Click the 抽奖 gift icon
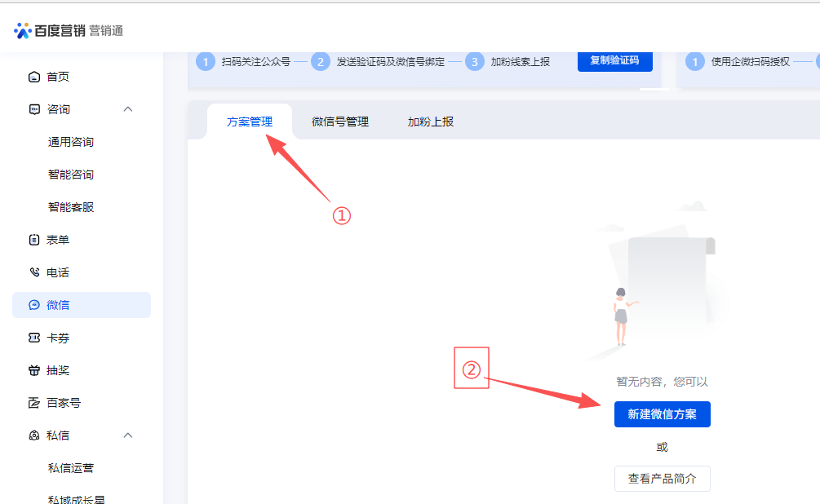Image resolution: width=820 pixels, height=504 pixels. coord(34,370)
